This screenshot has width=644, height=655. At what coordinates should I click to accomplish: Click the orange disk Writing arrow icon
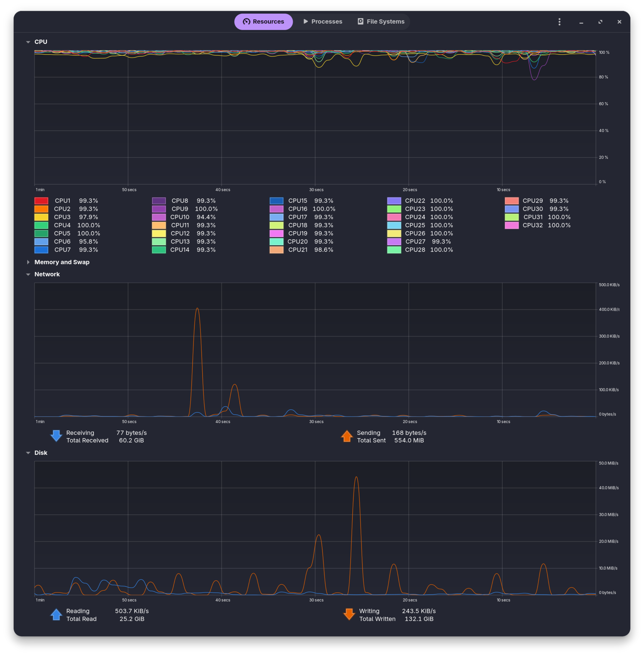click(349, 615)
